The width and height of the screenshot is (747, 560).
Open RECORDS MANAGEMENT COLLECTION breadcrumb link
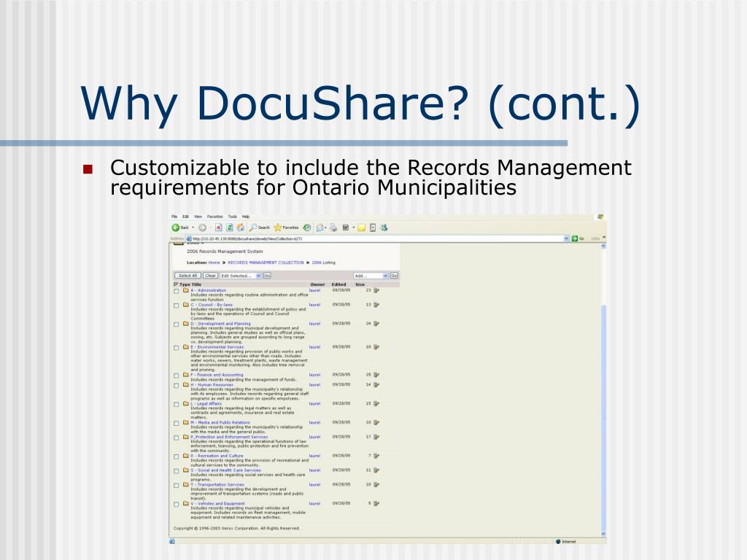(x=266, y=262)
